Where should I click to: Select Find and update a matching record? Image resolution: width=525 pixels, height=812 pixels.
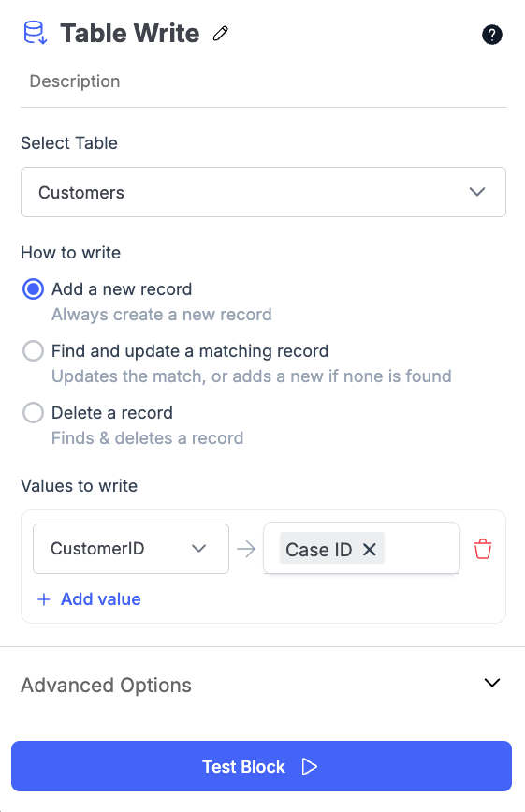click(x=33, y=351)
